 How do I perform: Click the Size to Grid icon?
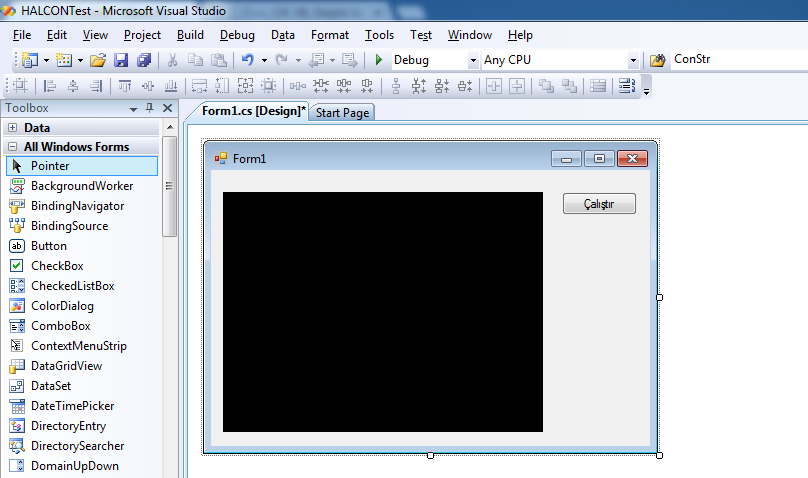click(x=268, y=86)
